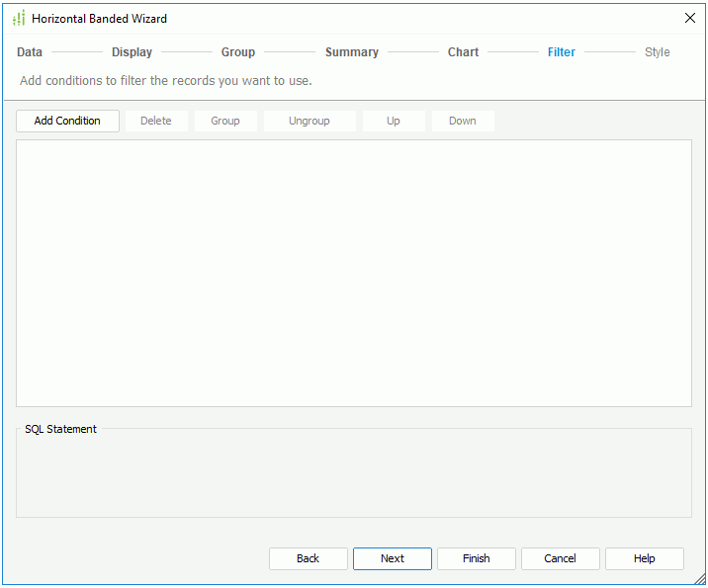Close the Horizontal Banded Wizard window
The height and width of the screenshot is (588, 708).
(690, 18)
